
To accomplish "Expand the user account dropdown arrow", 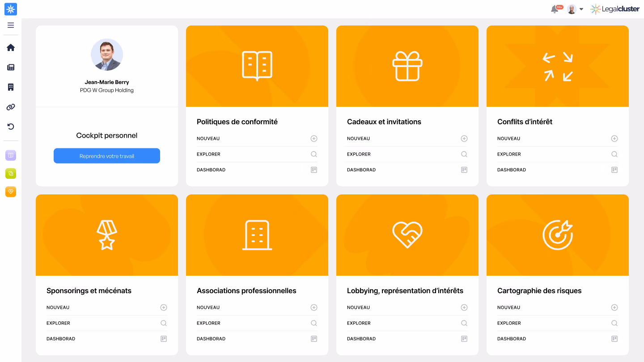I will point(581,9).
